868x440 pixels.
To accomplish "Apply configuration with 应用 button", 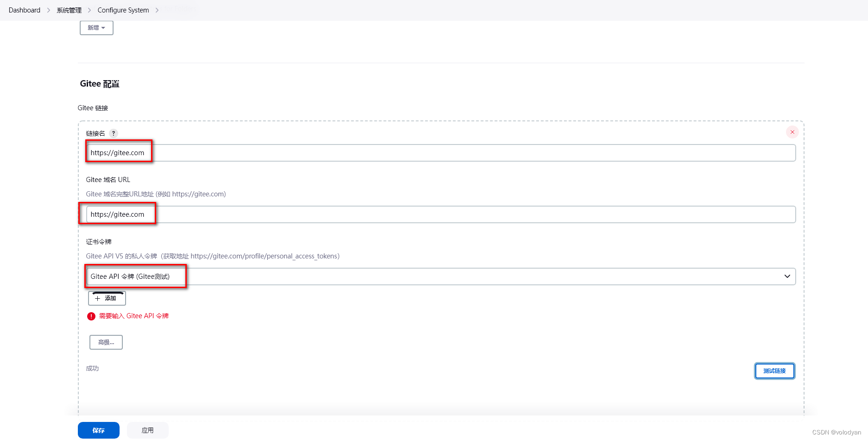I will (148, 430).
